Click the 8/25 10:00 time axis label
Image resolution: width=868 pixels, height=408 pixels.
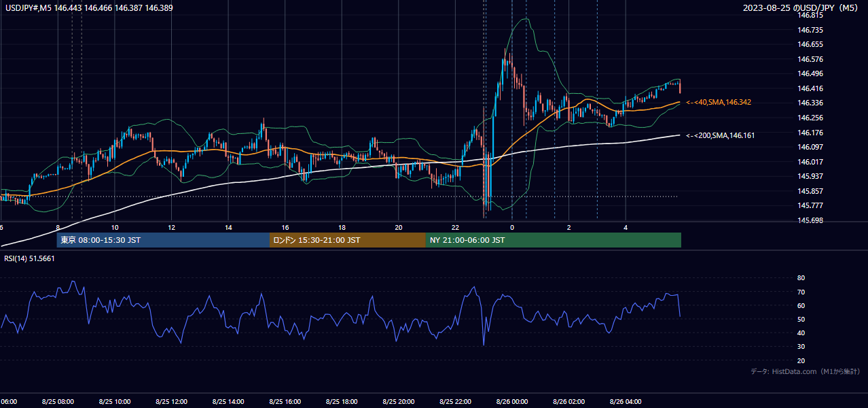click(x=115, y=402)
